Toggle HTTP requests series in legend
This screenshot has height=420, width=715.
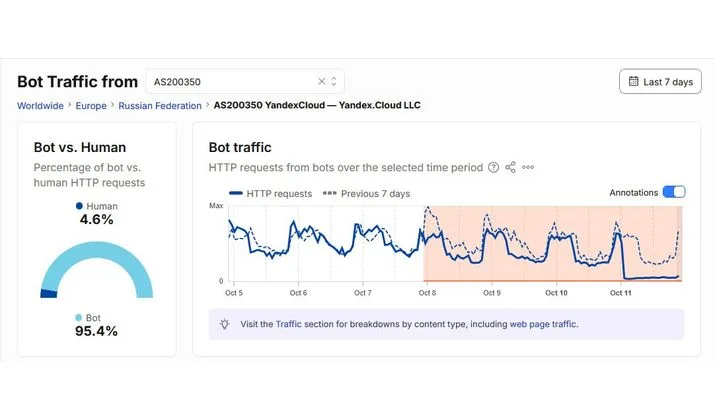pyautogui.click(x=270, y=194)
